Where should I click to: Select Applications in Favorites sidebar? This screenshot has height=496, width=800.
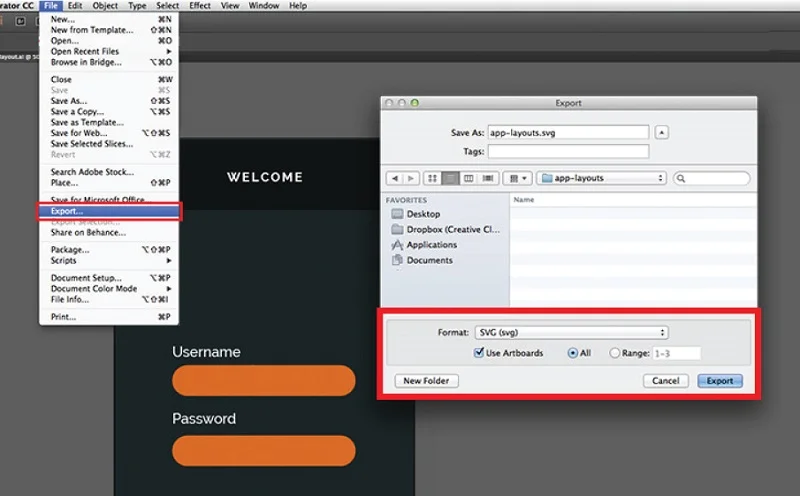424,245
